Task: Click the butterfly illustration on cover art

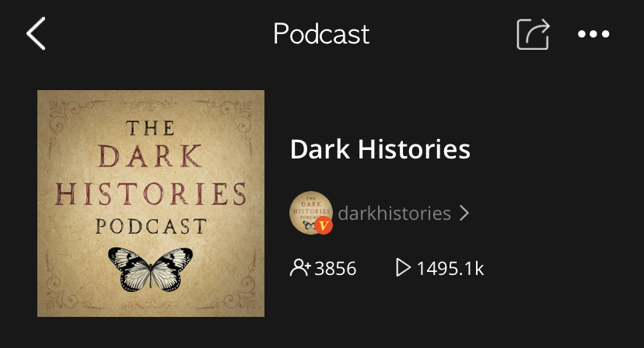Action: pyautogui.click(x=150, y=270)
